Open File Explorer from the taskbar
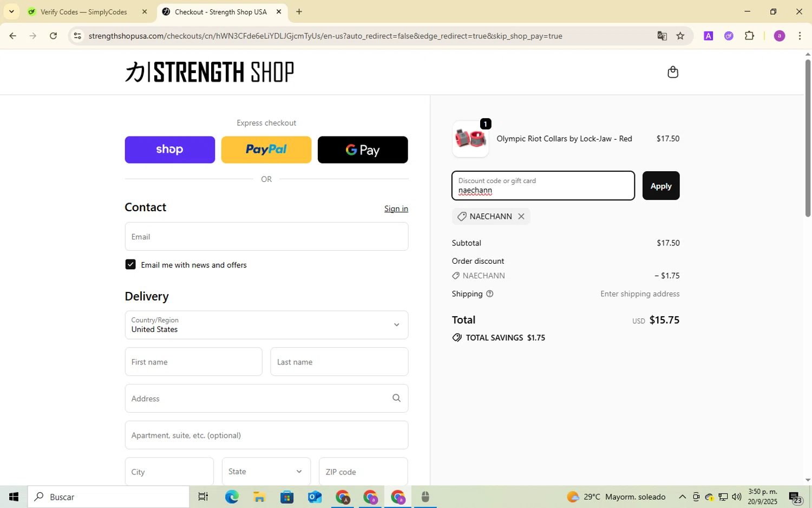Image resolution: width=812 pixels, height=508 pixels. pyautogui.click(x=259, y=497)
